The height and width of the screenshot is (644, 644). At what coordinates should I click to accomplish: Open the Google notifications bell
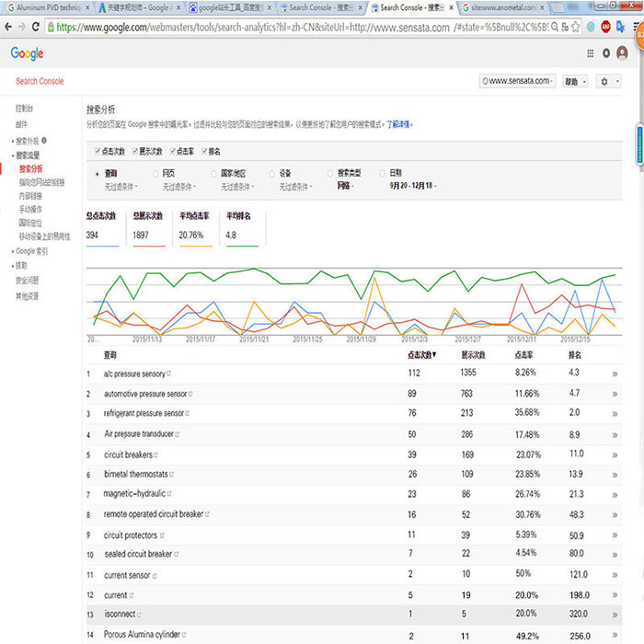tap(606, 53)
